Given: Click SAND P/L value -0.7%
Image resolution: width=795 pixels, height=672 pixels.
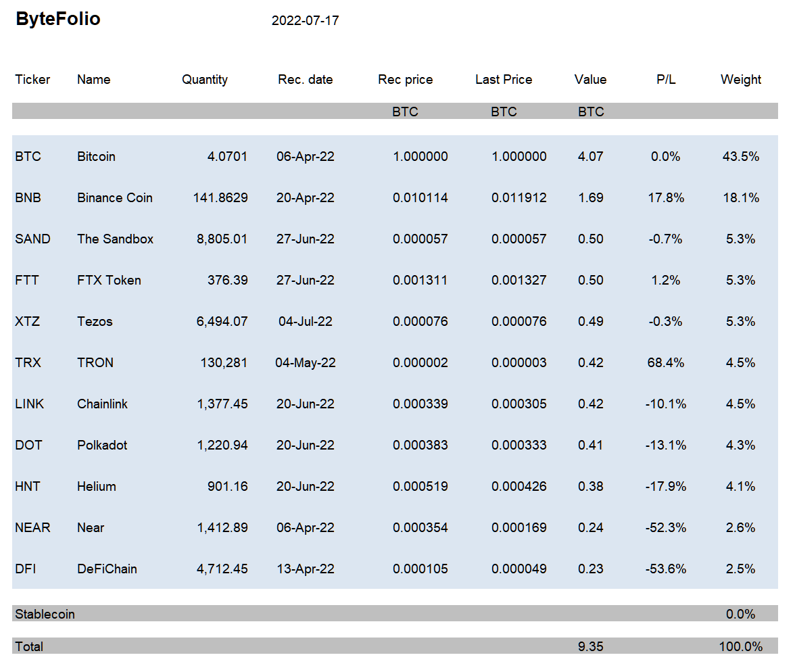Looking at the screenshot, I should [666, 239].
